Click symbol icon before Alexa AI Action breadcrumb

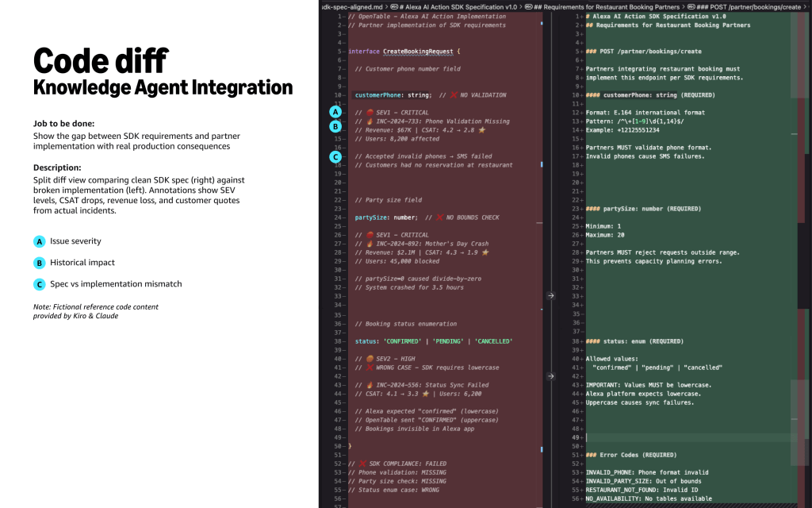coord(393,6)
